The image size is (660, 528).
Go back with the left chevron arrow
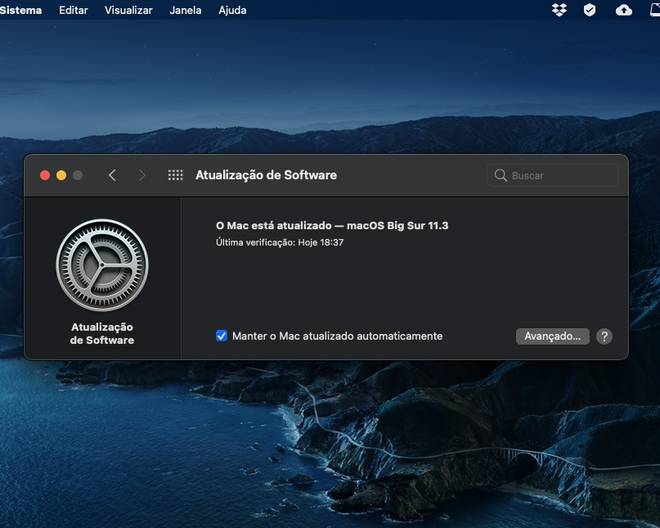coord(112,175)
